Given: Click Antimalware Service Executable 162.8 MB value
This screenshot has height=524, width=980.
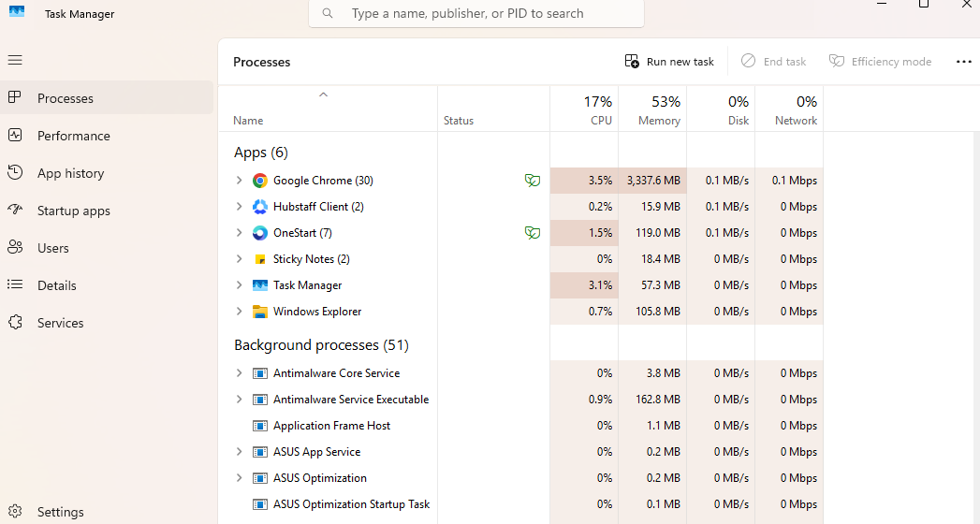Looking at the screenshot, I should point(657,400).
